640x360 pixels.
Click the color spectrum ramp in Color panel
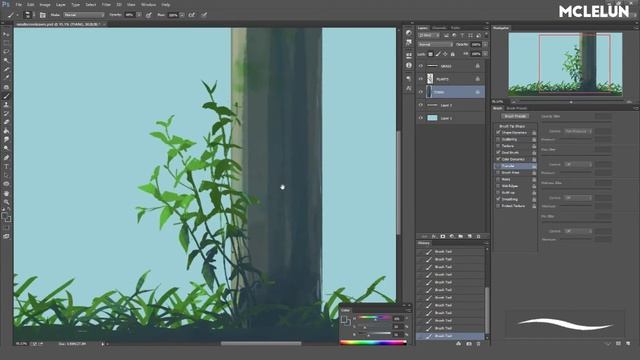pos(373,342)
